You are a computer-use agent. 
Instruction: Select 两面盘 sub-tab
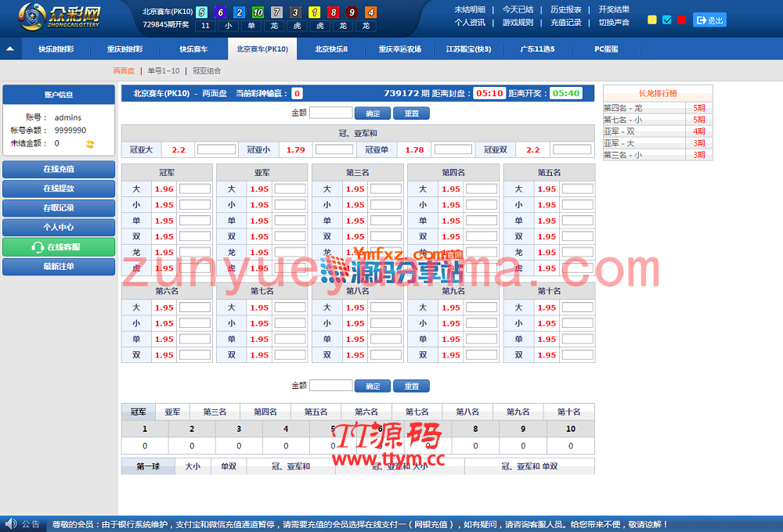coord(124,71)
